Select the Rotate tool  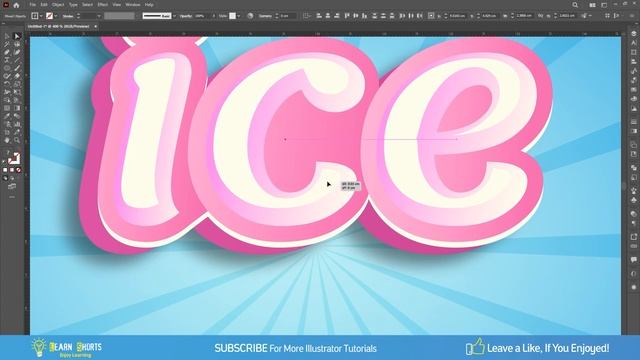click(7, 84)
